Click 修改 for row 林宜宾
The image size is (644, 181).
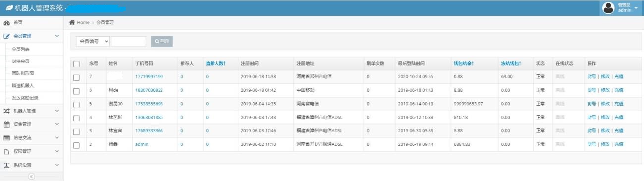pyautogui.click(x=605, y=131)
